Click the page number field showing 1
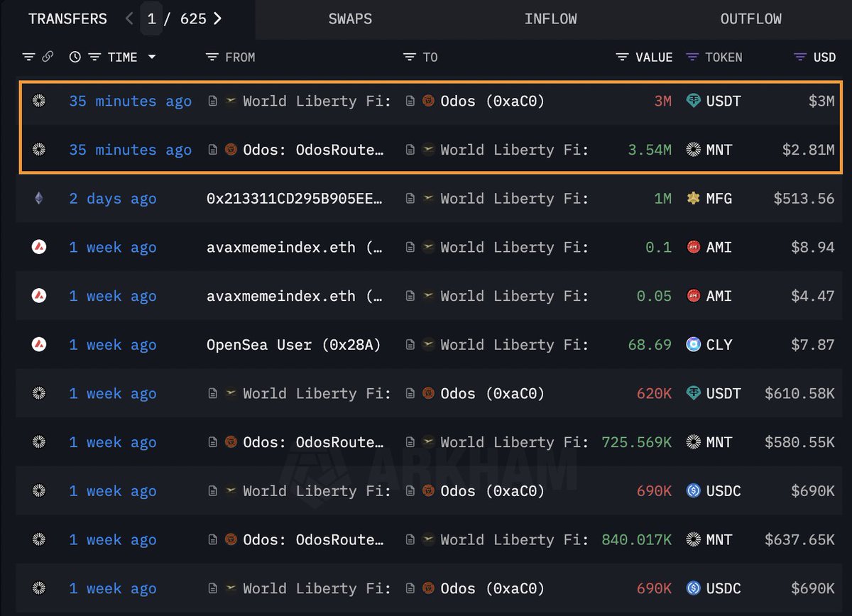This screenshot has width=852, height=616. [151, 19]
